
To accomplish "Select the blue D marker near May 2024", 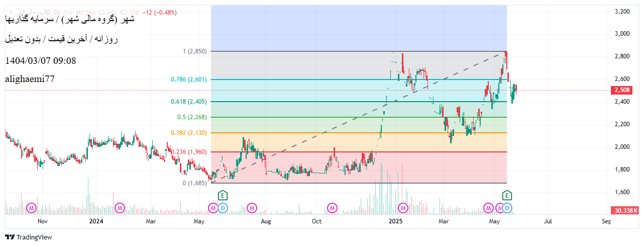I will coord(223,207).
